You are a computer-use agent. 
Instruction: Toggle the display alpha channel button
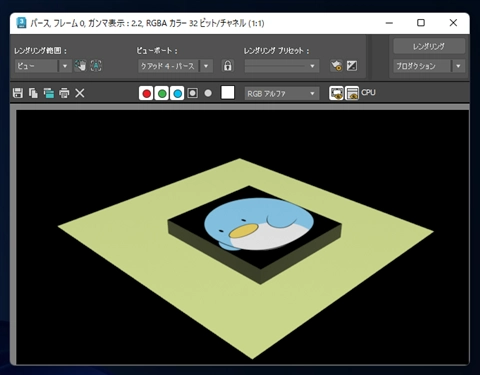coord(193,93)
